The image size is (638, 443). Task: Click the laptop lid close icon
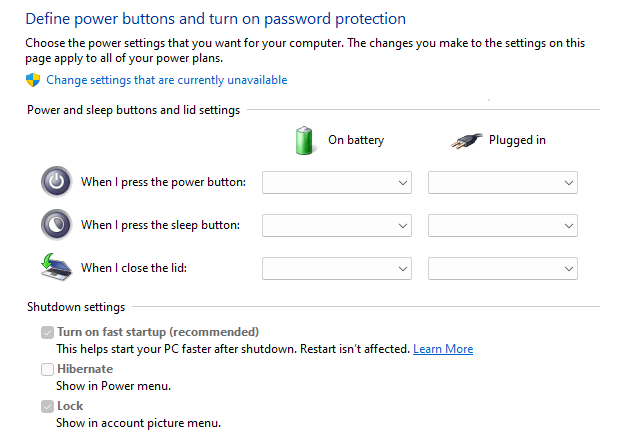pyautogui.click(x=56, y=268)
